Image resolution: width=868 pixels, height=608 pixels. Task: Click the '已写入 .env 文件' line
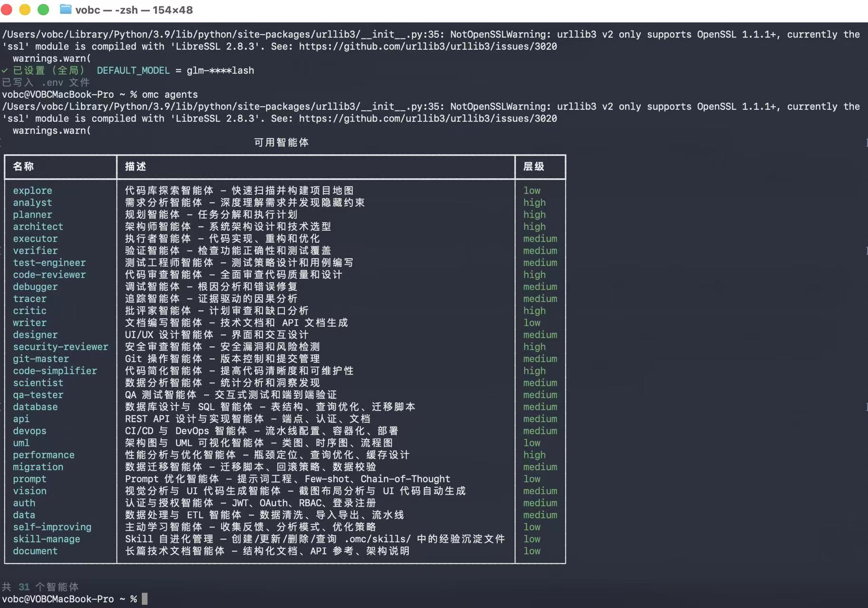point(46,83)
